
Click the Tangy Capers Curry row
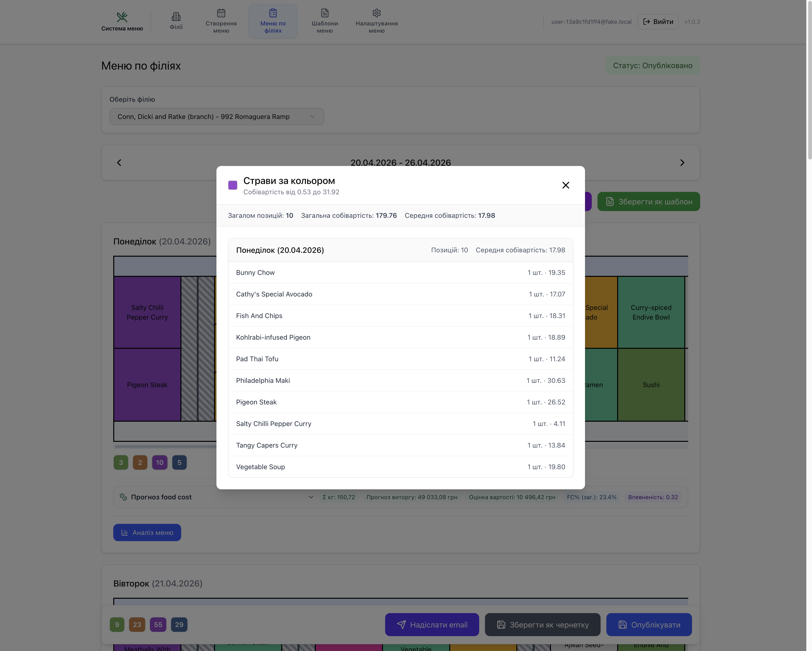(401, 445)
